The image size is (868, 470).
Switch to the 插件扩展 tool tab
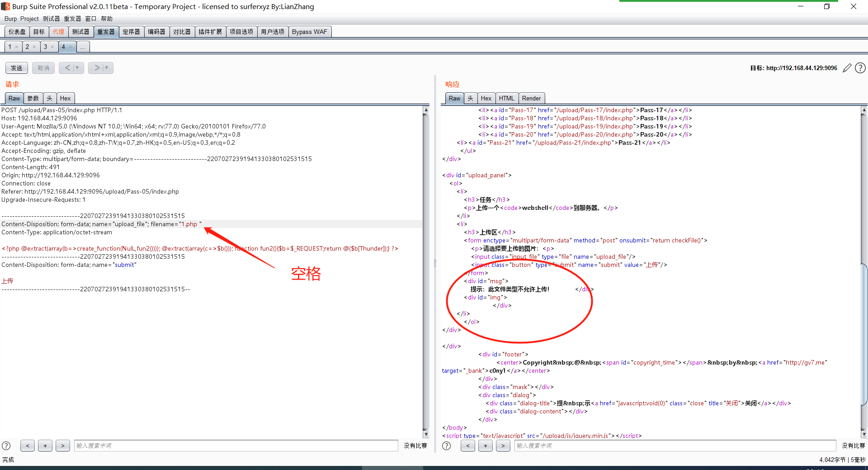(210, 32)
